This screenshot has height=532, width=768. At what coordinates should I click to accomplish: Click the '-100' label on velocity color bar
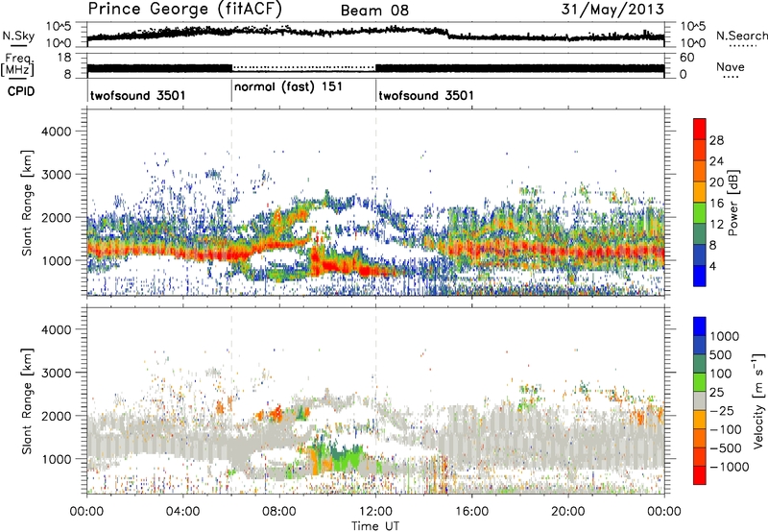pyautogui.click(x=726, y=429)
